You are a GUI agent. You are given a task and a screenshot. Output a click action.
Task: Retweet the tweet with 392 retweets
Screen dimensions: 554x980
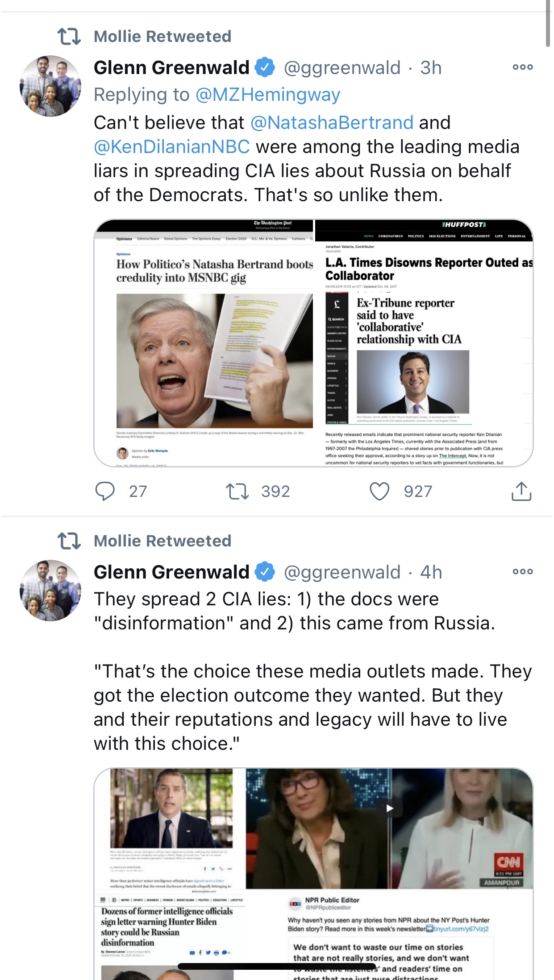[237, 491]
